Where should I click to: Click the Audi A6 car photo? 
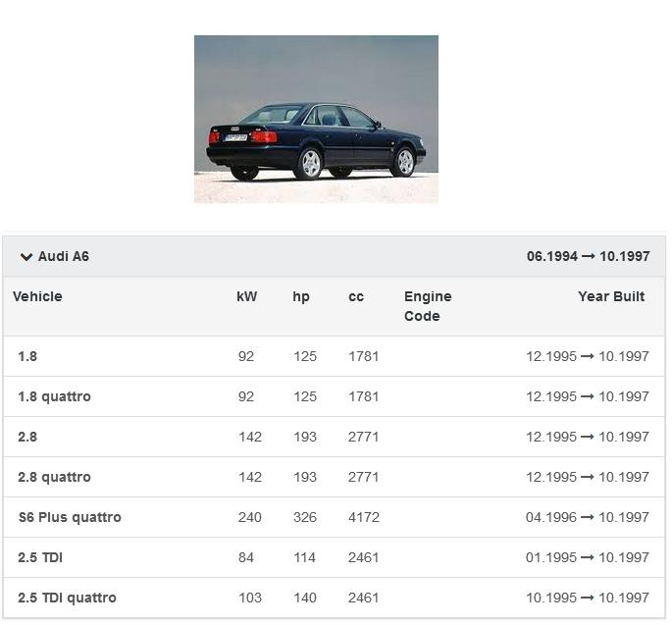[x=316, y=119]
